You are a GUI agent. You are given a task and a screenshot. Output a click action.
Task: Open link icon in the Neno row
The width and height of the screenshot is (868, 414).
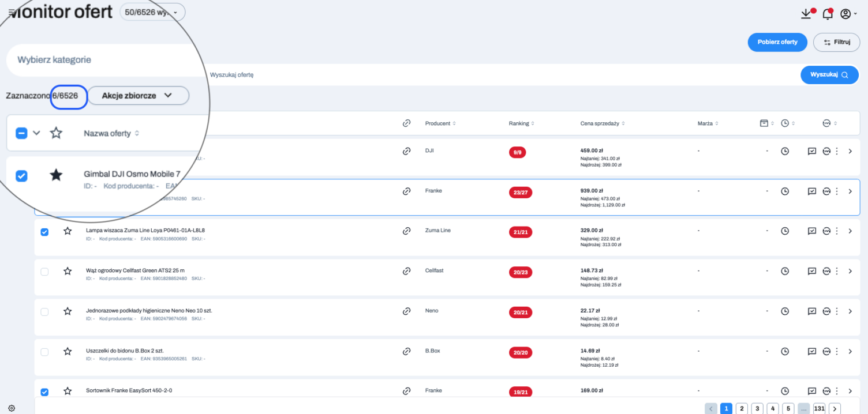[406, 311]
